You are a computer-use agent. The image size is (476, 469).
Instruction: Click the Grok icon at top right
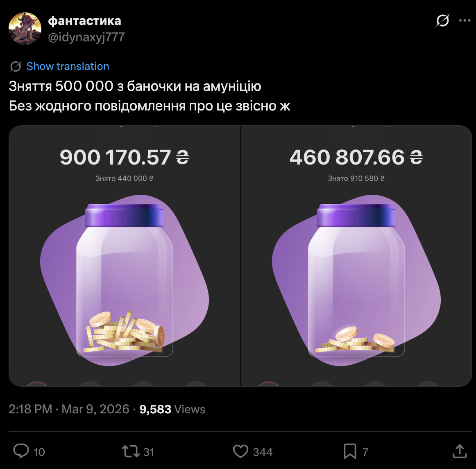coord(442,20)
